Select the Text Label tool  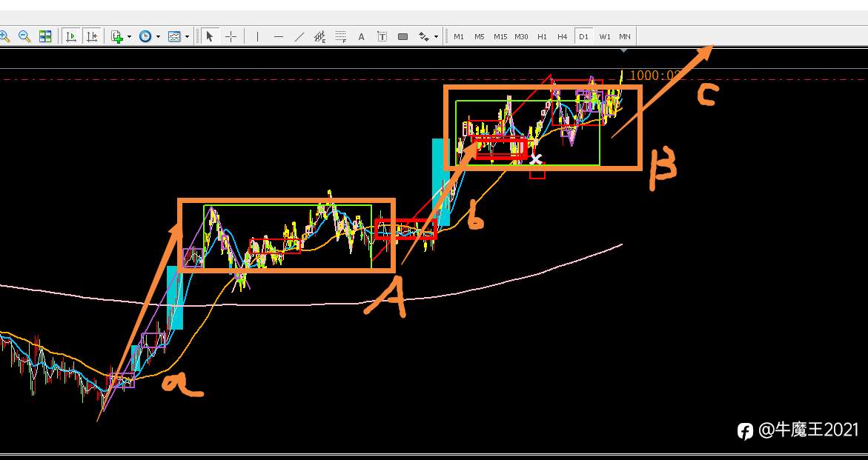(382, 36)
